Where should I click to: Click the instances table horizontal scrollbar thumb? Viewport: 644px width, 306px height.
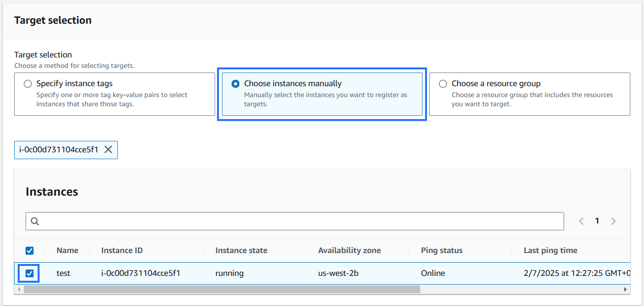[x=222, y=290]
